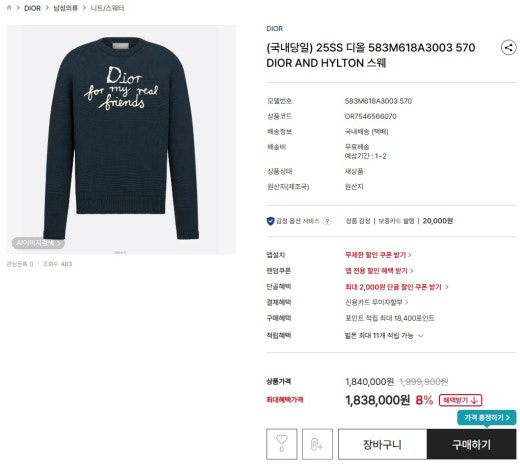Open help for 감정 옵션 서비스 question mark
The image size is (520, 465).
click(327, 221)
